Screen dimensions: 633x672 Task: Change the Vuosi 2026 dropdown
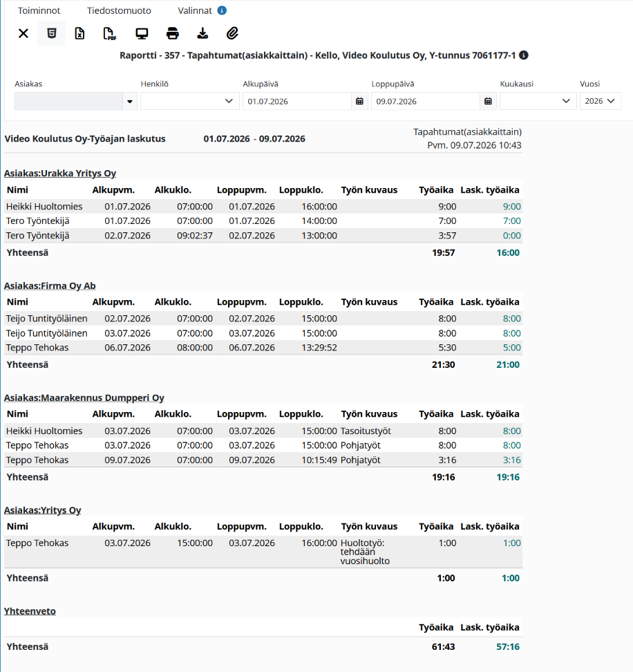tap(601, 101)
